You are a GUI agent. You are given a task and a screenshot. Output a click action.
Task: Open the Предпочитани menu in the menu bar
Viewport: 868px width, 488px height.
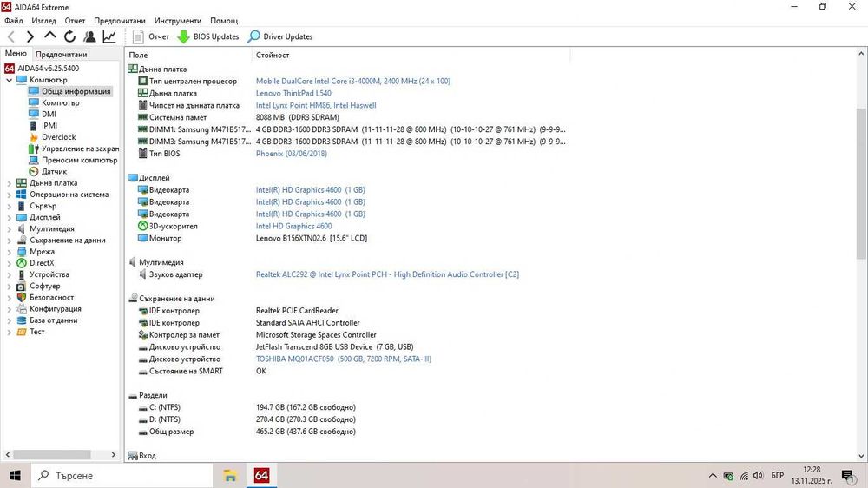[120, 21]
